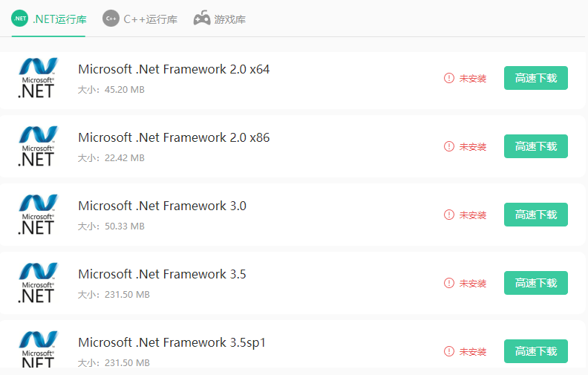The image size is (588, 375).
Task: Click the gamepad game library icon
Action: [x=202, y=19]
